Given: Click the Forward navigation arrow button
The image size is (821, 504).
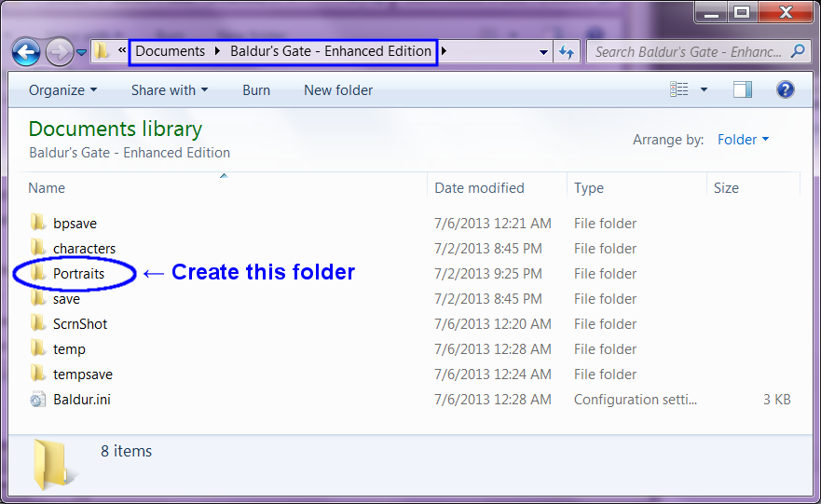Looking at the screenshot, I should tap(59, 52).
